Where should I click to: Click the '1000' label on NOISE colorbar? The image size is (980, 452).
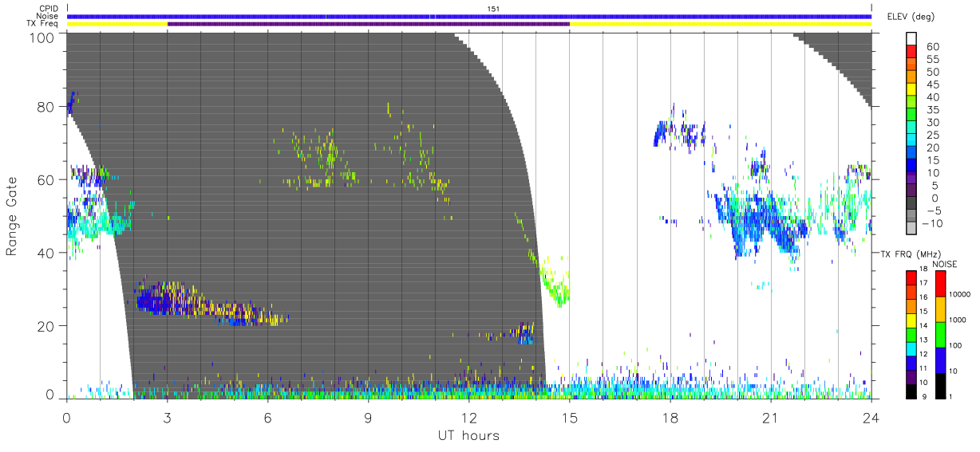958,320
